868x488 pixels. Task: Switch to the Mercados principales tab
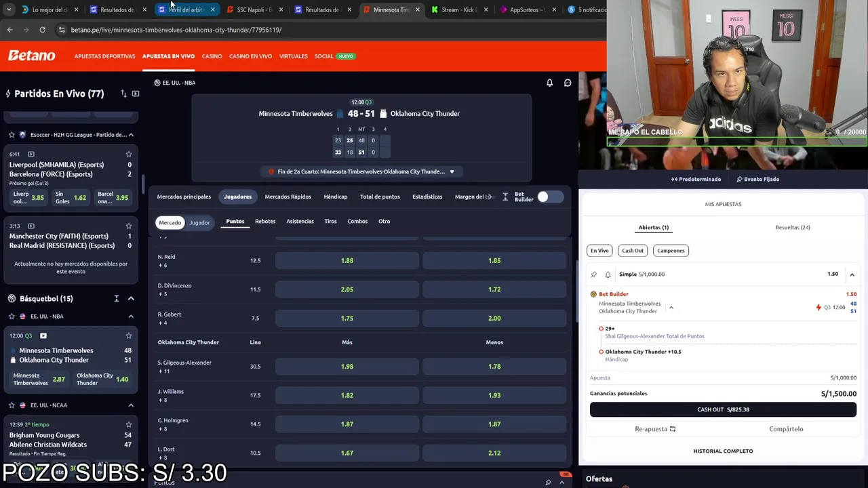pyautogui.click(x=184, y=197)
